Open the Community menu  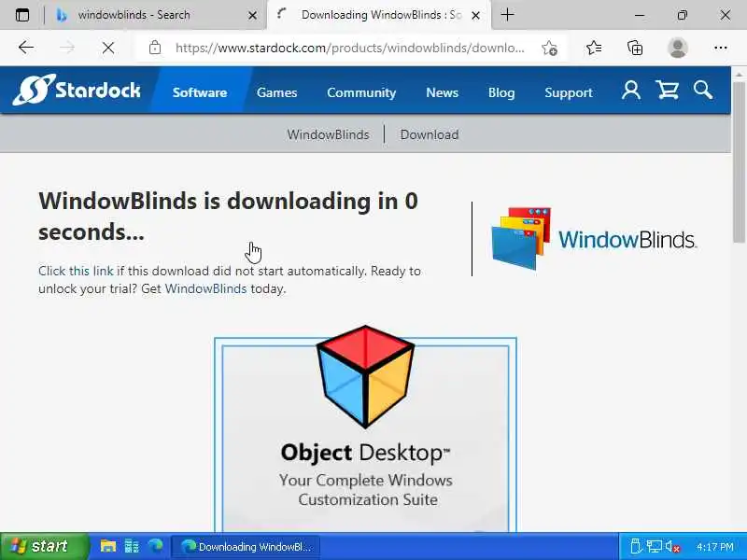[x=361, y=92]
